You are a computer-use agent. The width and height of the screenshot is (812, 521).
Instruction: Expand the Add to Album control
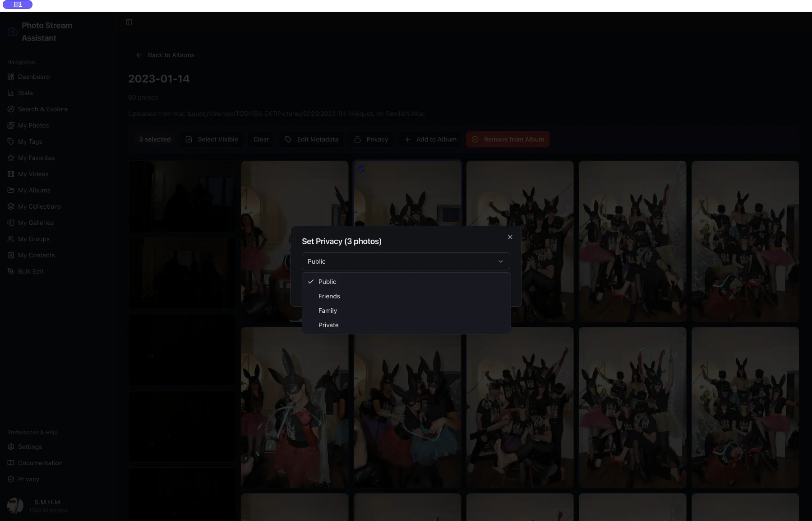tap(429, 139)
